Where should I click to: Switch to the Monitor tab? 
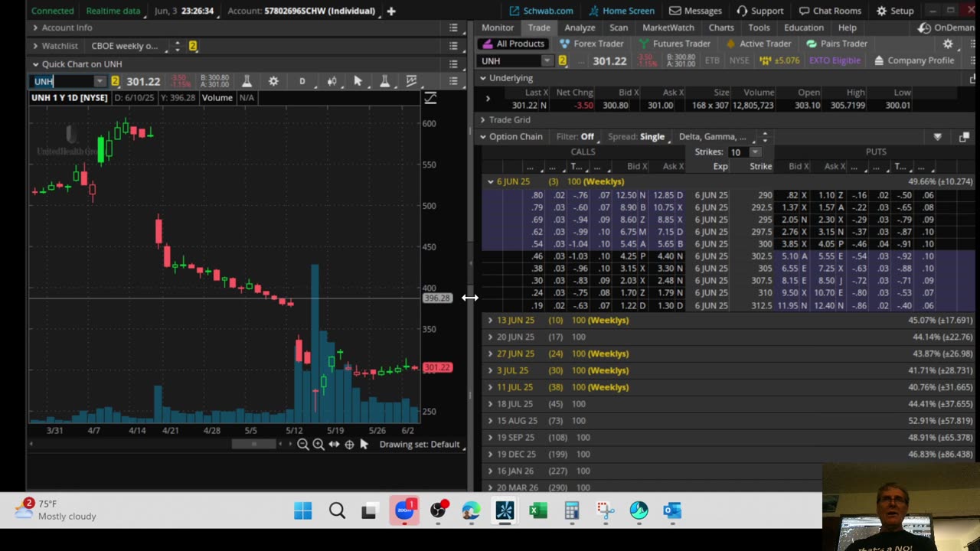pos(498,28)
